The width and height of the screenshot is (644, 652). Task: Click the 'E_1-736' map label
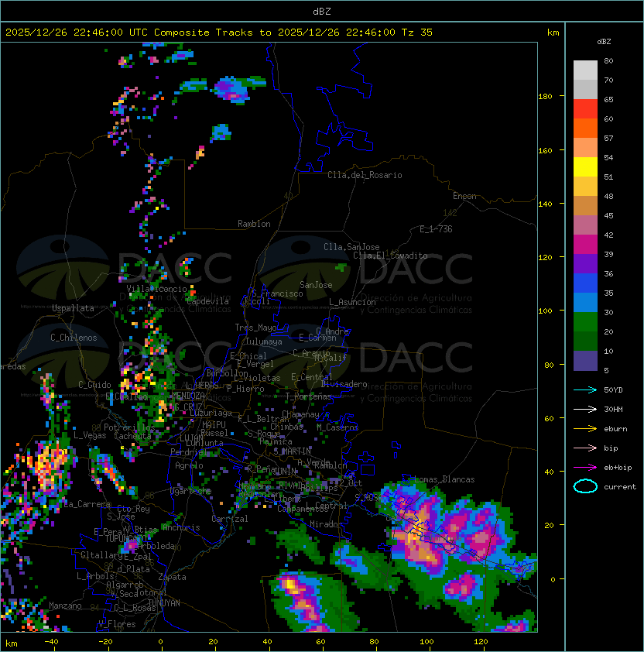coord(436,229)
